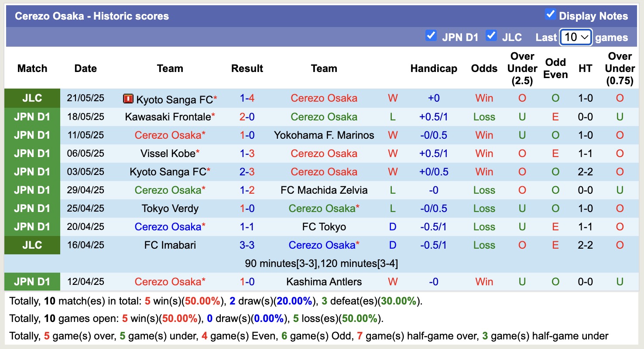This screenshot has height=349, width=644.
Task: Click the Tokyo Verdy team link
Action: click(x=170, y=208)
